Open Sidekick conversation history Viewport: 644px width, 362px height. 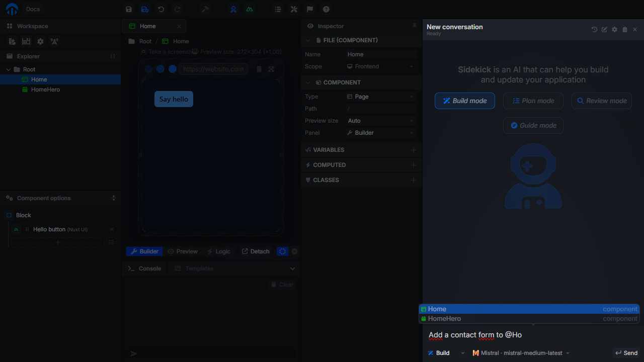(594, 30)
